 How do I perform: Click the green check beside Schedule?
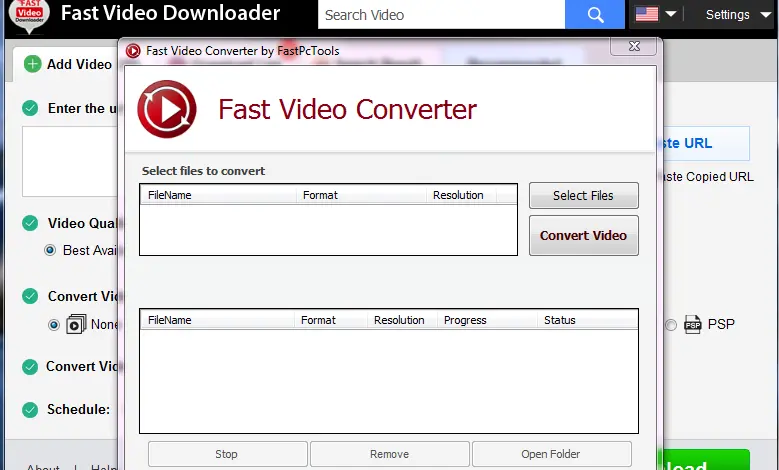point(30,409)
